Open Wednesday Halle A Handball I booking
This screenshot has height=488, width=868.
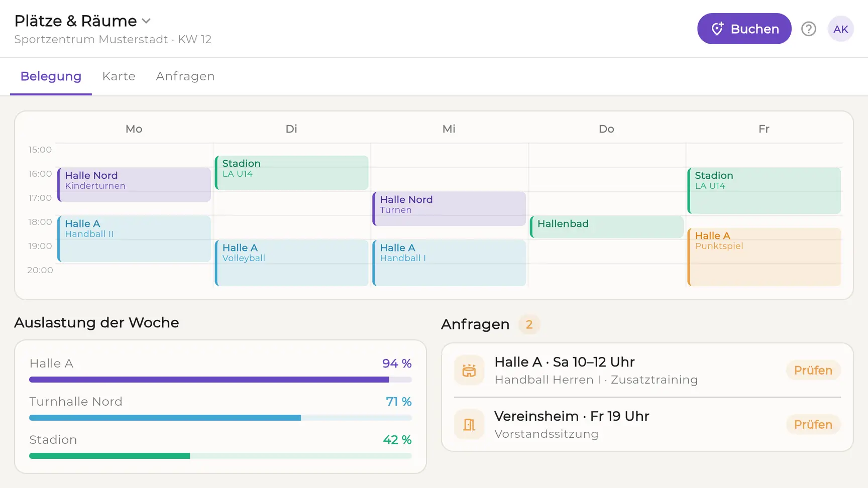449,263
